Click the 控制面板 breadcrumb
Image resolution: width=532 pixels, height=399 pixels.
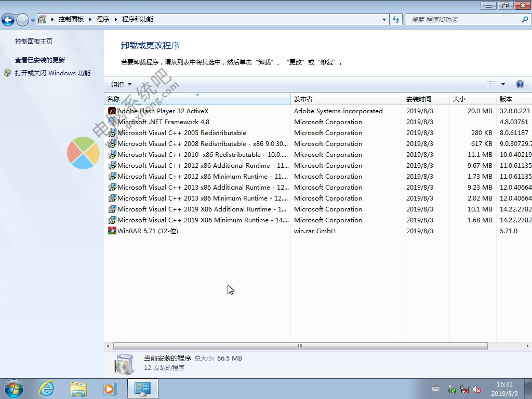click(71, 19)
